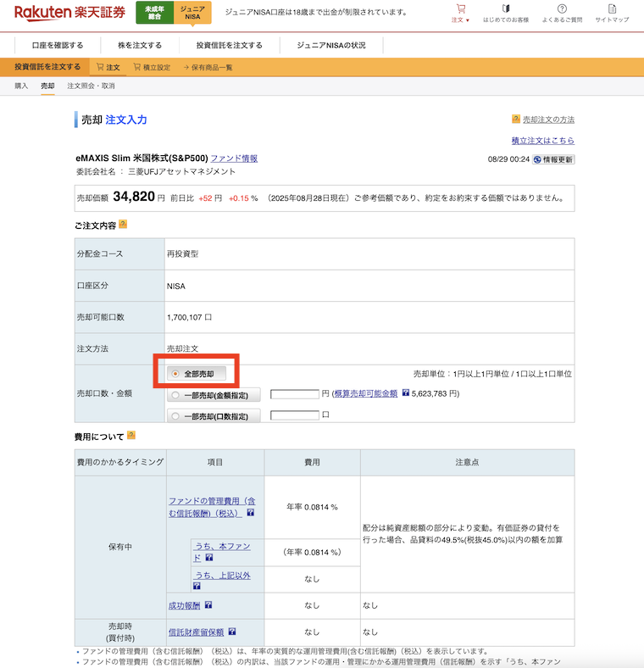The width and height of the screenshot is (644, 668).
Task: Click question icon beside 信託財産留保額
Action: 232,632
